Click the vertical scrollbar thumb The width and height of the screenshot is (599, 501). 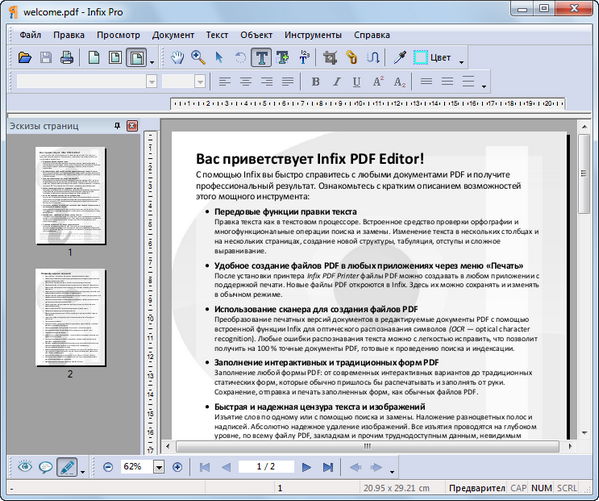pos(584,174)
